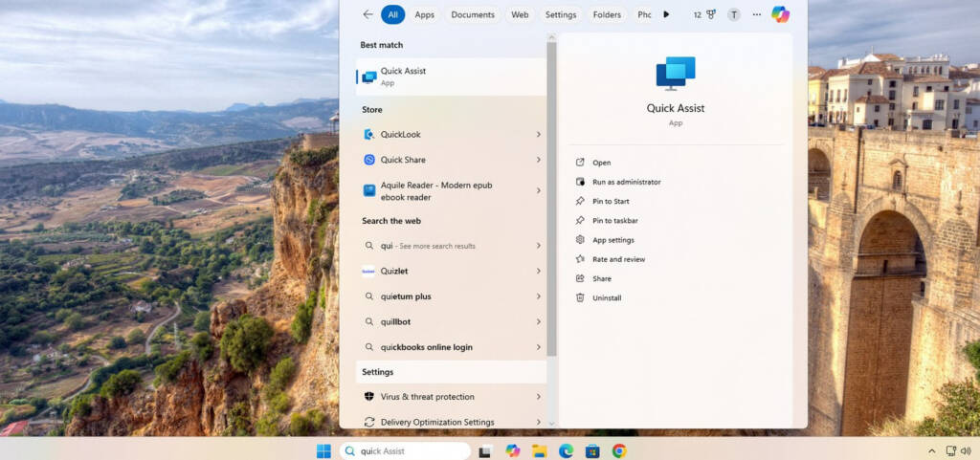
Task: Expand the Quizlet web result chevron
Action: 538,271
